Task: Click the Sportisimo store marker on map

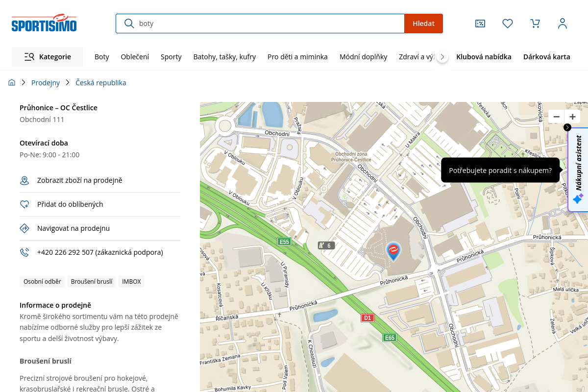Action: point(393,251)
